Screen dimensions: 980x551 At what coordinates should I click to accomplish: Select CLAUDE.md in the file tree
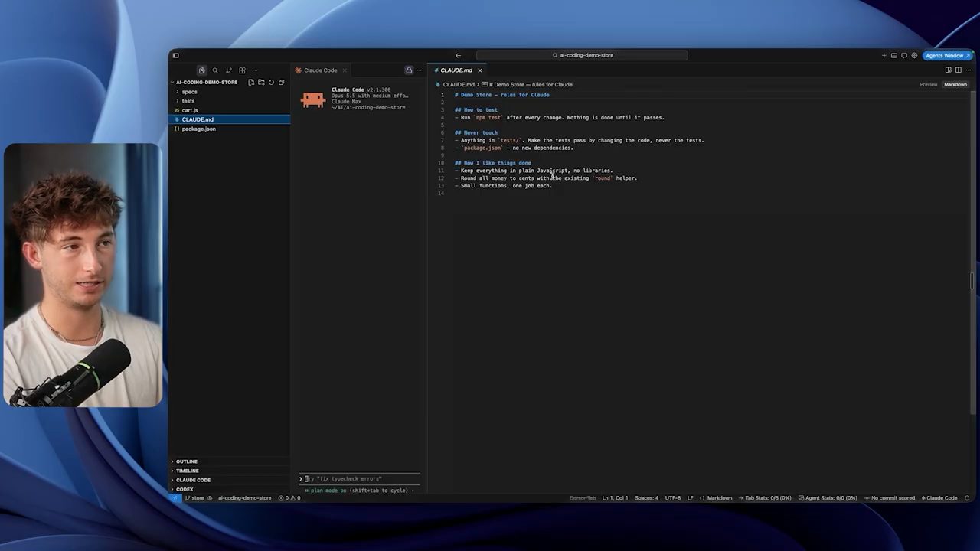click(x=230, y=119)
